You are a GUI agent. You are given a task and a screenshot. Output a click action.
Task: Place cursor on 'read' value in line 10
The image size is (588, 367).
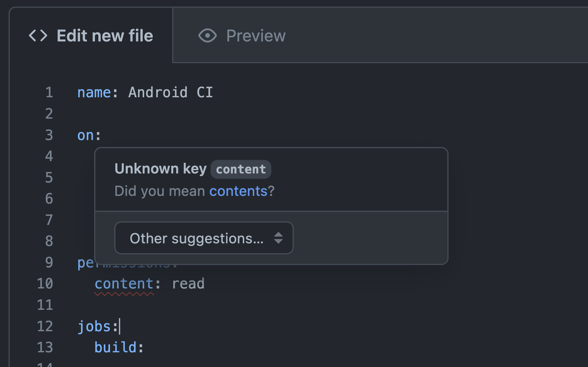pos(188,284)
